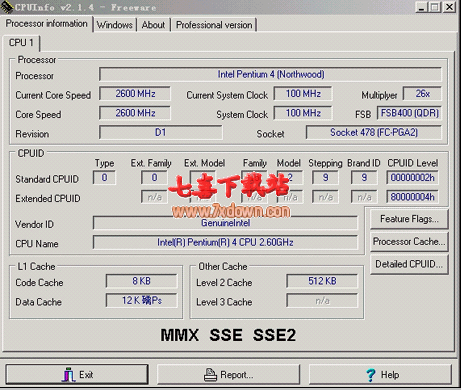Click the CPUInfo chip icon in title bar
The height and width of the screenshot is (390, 461).
pos(7,7)
